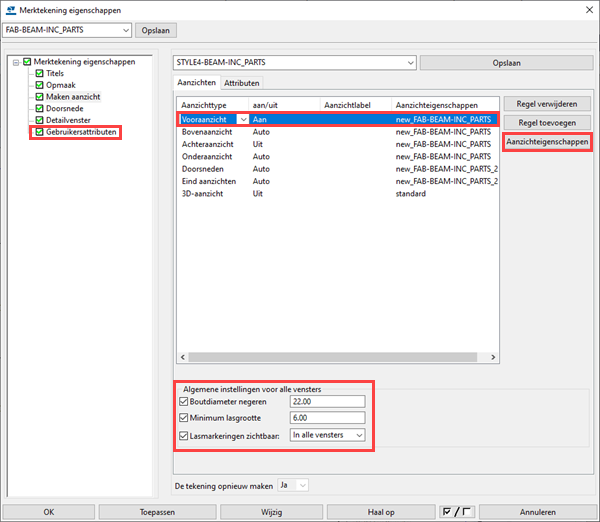The height and width of the screenshot is (522, 600).
Task: Select the Titels tree item
Action: [x=55, y=73]
